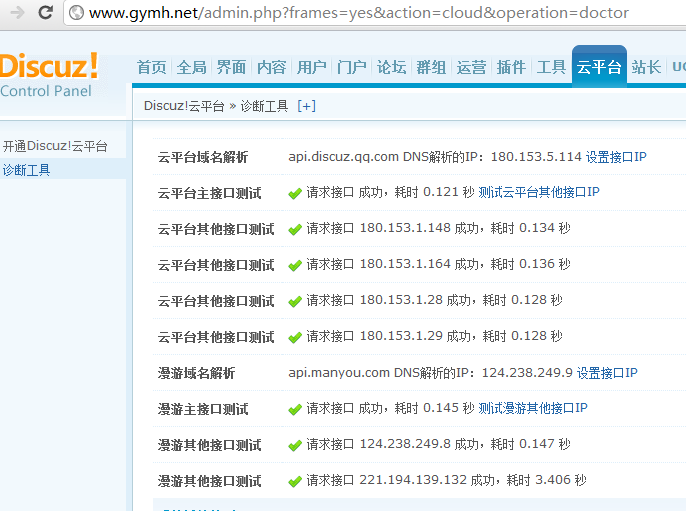686x511 pixels.
Task: Click the browser reload icon
Action: click(46, 12)
